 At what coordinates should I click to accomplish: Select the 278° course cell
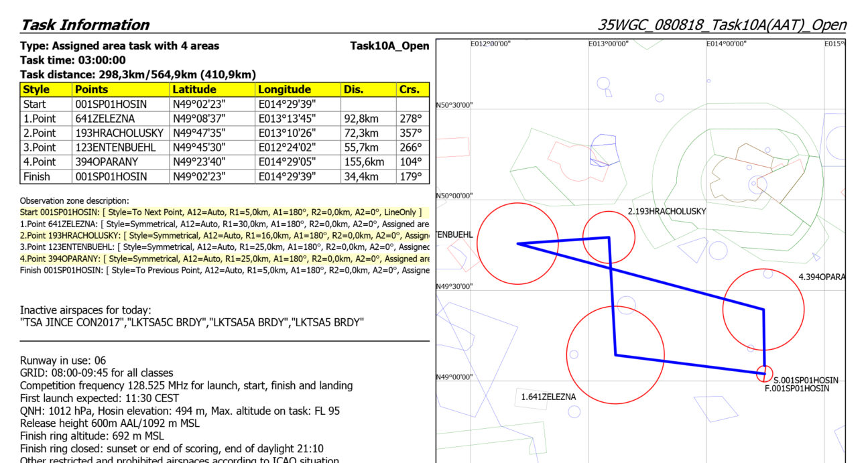[x=409, y=119]
